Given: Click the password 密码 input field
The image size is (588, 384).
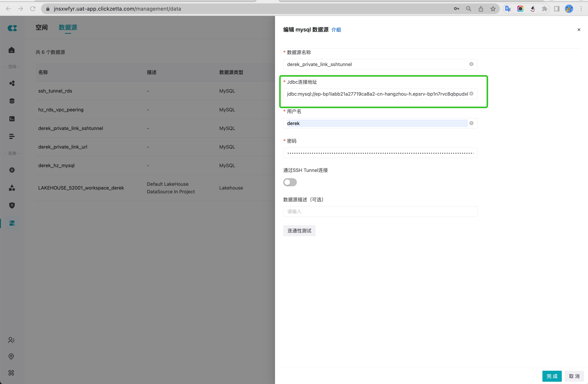Looking at the screenshot, I should (x=380, y=153).
